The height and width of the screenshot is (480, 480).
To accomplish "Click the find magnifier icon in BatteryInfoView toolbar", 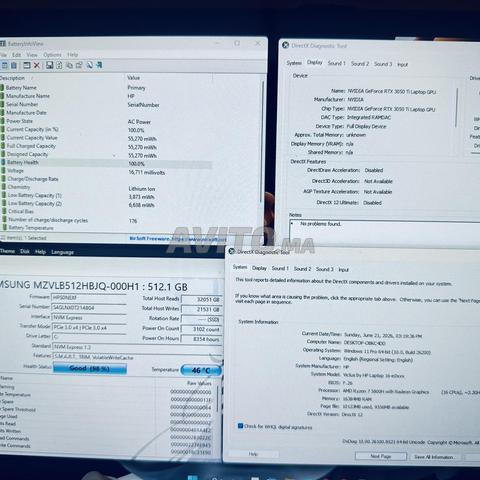I will click(90, 65).
